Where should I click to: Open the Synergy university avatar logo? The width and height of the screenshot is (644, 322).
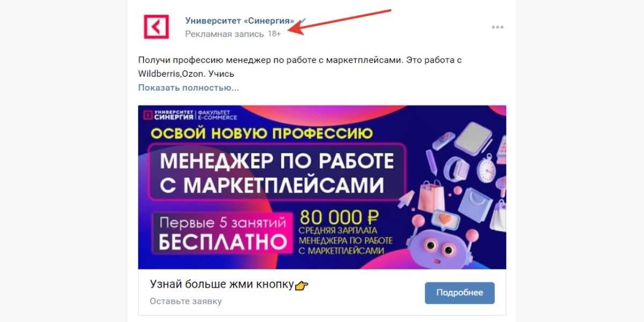156,27
